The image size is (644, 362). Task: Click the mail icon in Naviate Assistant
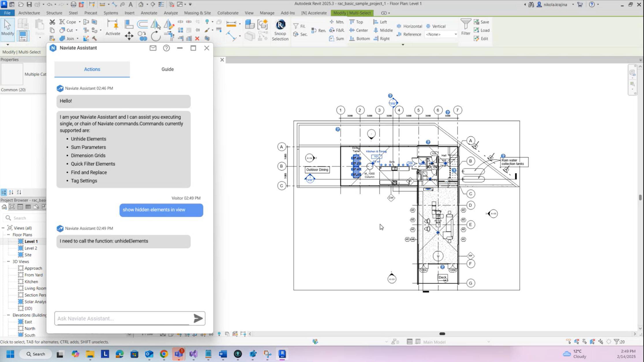click(153, 48)
